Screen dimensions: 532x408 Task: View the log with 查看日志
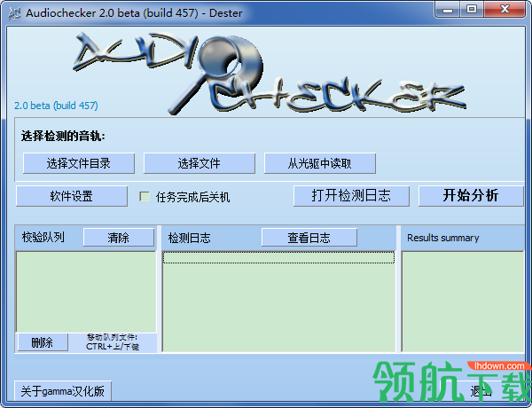(x=309, y=238)
